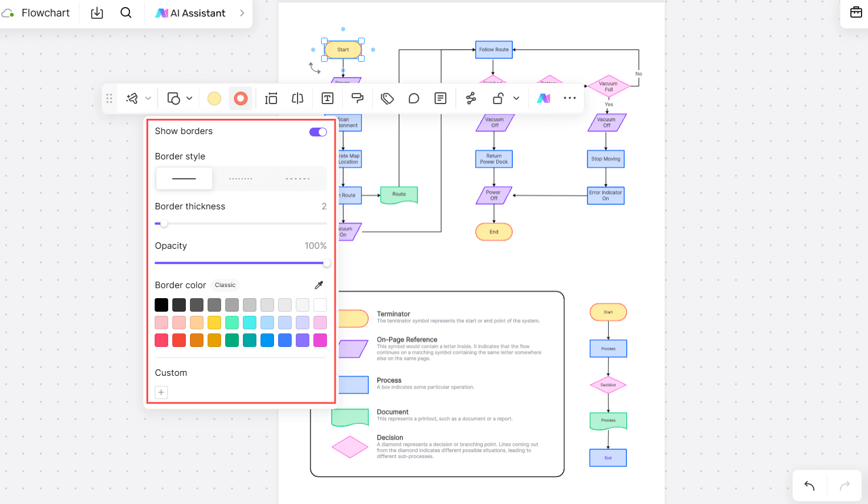Image resolution: width=868 pixels, height=504 pixels.
Task: Open the search magnifier icon
Action: [126, 13]
